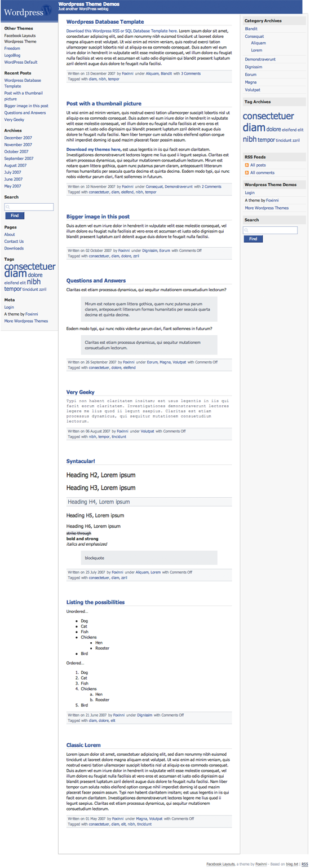Click Download my themes here link
This screenshot has width=310, height=868.
click(x=93, y=149)
